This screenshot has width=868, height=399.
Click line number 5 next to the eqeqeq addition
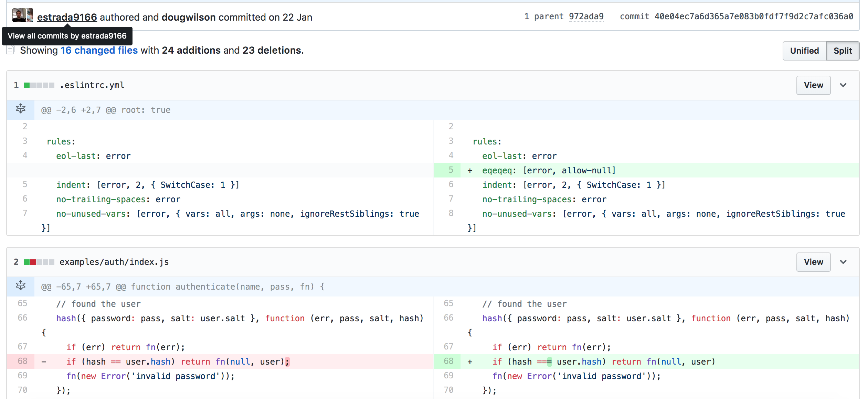[451, 170]
